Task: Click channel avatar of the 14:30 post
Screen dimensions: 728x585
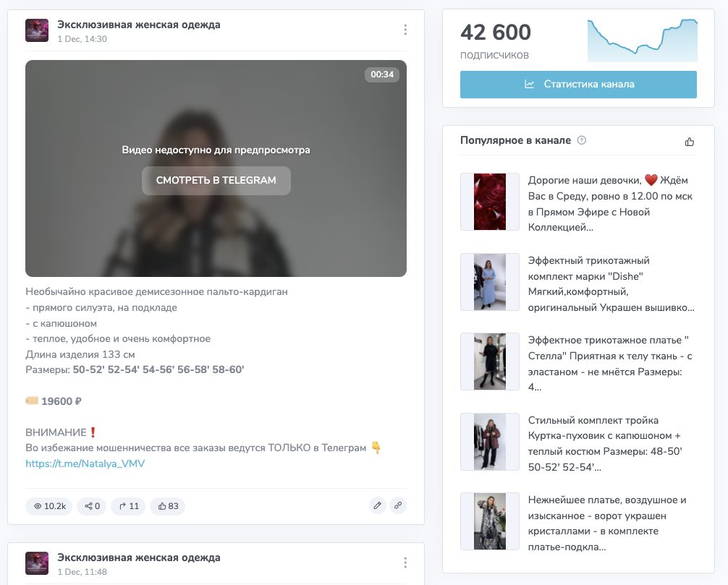Action: [37, 30]
